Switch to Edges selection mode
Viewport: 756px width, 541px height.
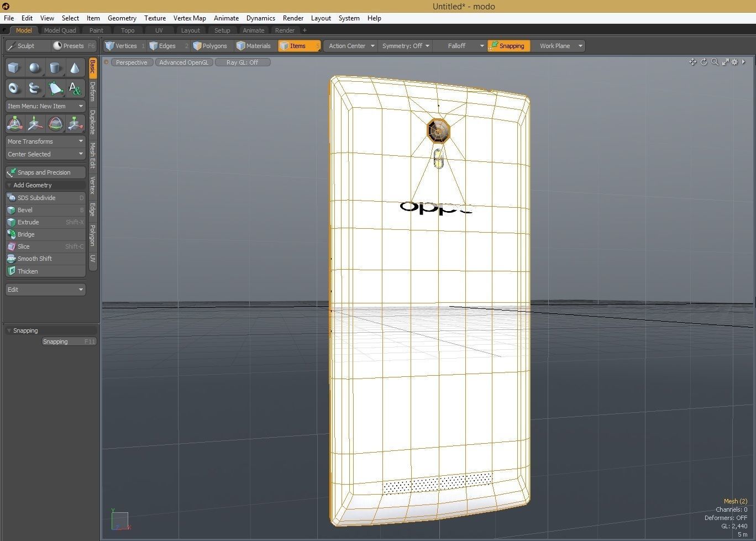(169, 46)
